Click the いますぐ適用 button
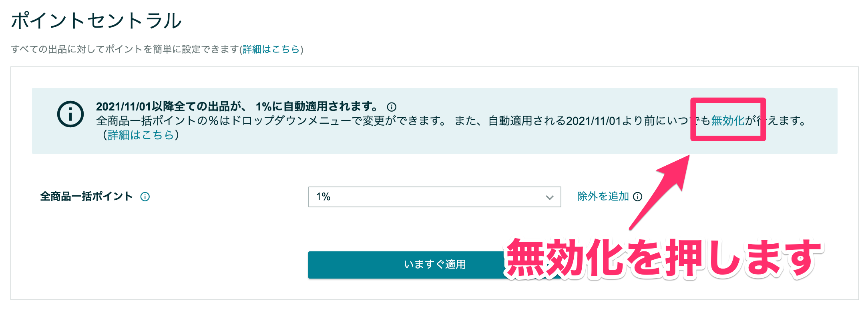The height and width of the screenshot is (309, 868). pyautogui.click(x=434, y=265)
